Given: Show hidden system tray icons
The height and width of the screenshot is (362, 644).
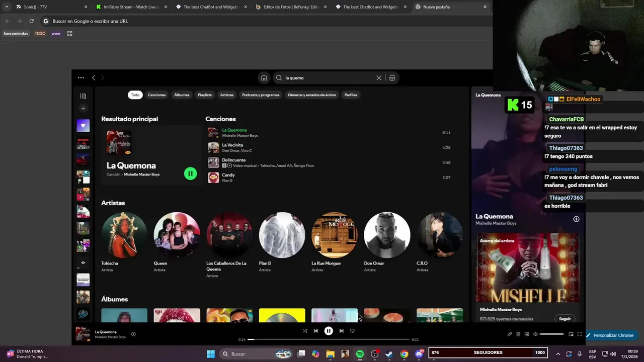Looking at the screenshot, I should (x=558, y=354).
